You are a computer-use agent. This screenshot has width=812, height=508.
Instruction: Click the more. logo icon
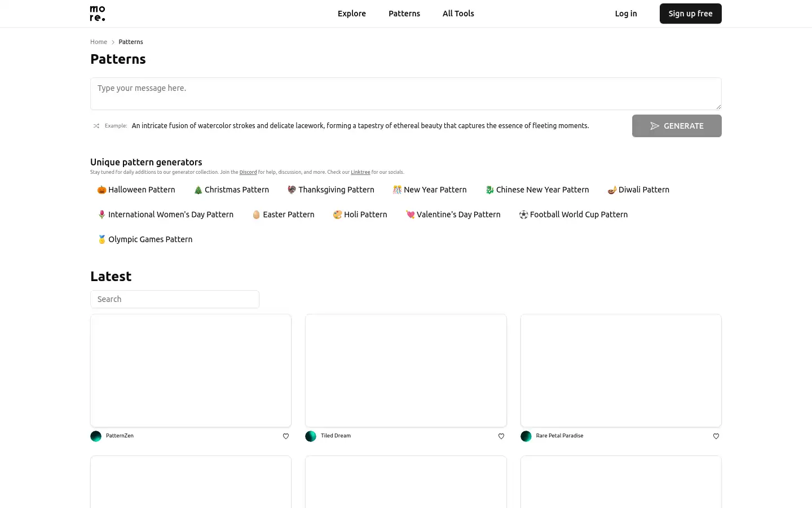pos(98,14)
